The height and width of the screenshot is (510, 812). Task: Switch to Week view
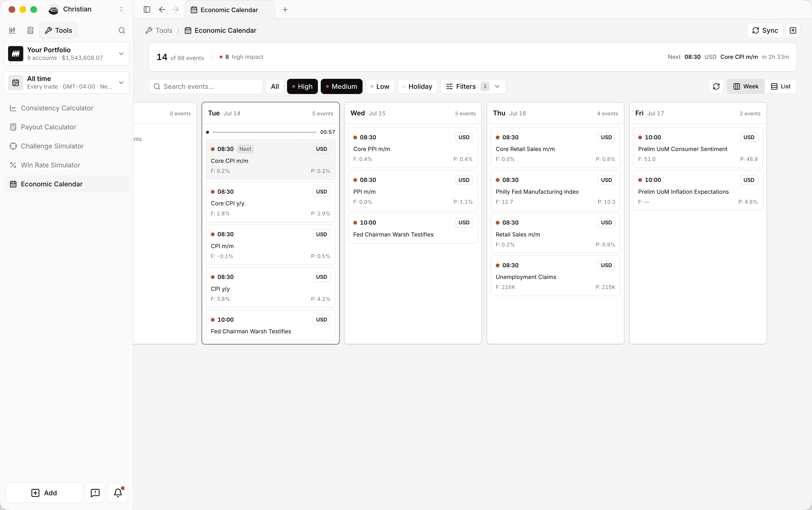click(x=746, y=86)
